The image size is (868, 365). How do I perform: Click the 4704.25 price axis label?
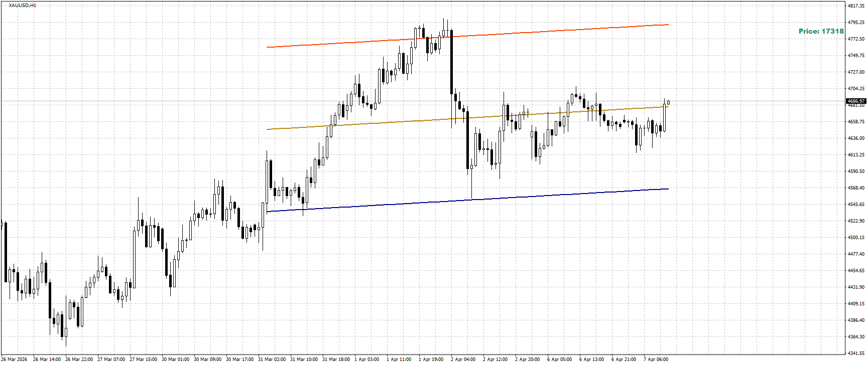(856, 89)
